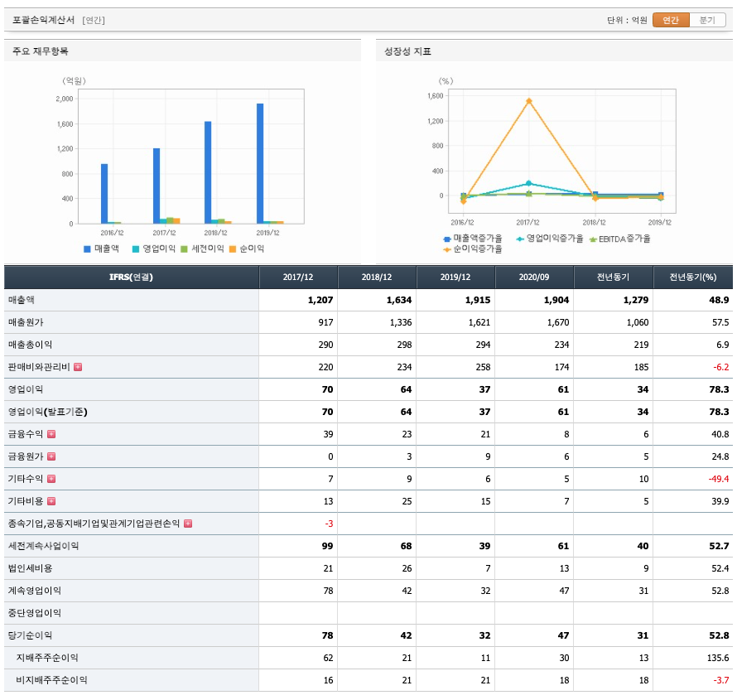Select the 비지배주주순이익 row label
Screen dimensions: 737x700
(51, 680)
